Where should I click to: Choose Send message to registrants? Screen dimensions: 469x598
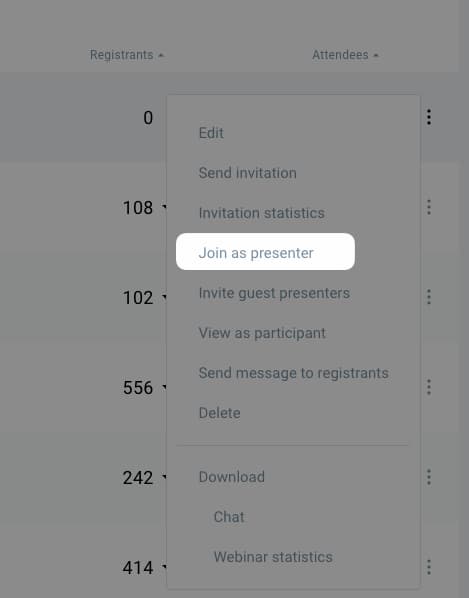[x=294, y=373]
